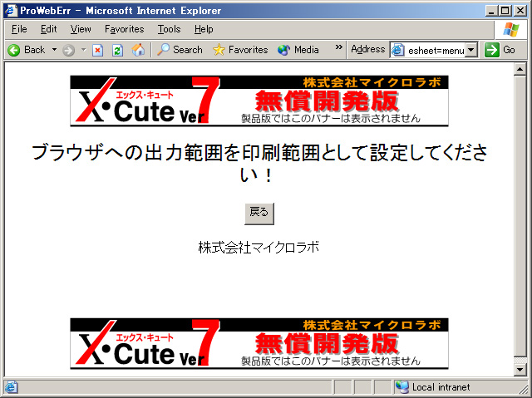Minimize the Internet Explorer window
532x398 pixels.
(x=491, y=11)
